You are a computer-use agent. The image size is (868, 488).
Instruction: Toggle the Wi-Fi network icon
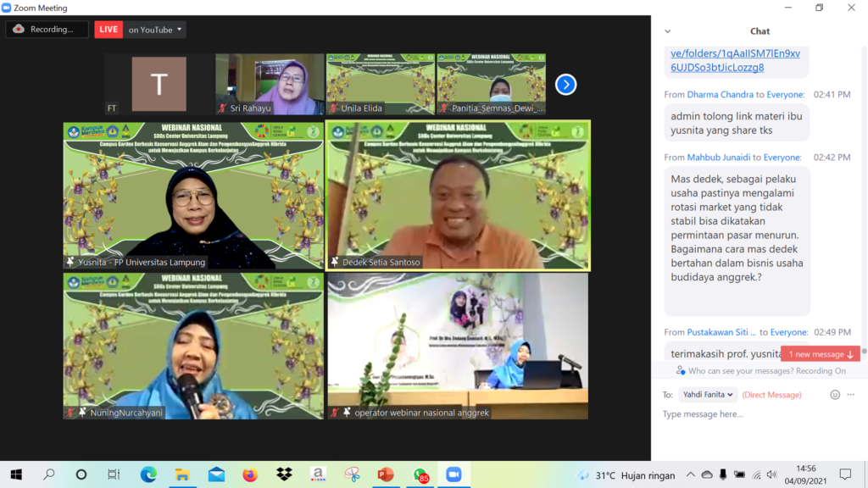click(x=757, y=474)
